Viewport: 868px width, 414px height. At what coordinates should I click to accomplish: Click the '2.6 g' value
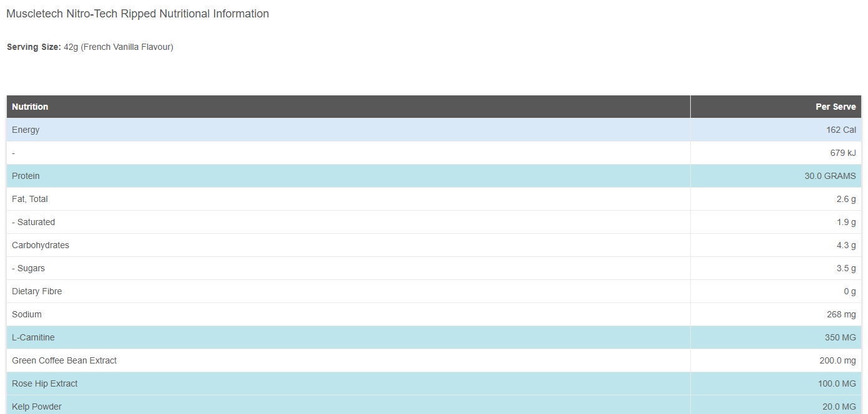(x=846, y=199)
